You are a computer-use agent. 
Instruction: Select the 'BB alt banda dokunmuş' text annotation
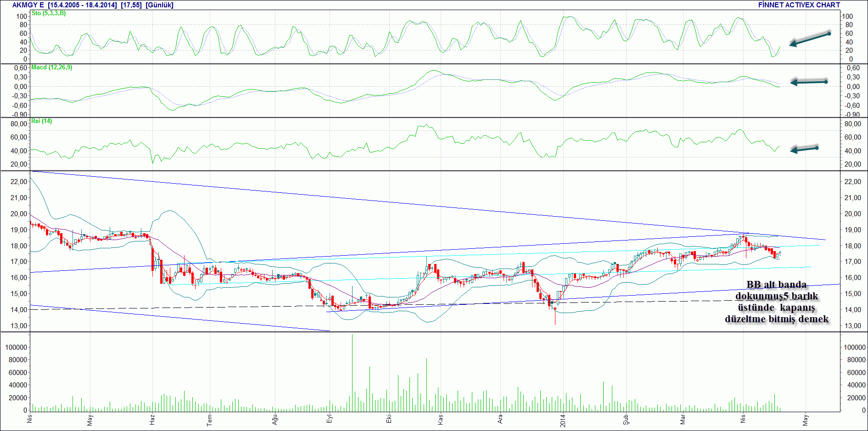(x=777, y=302)
